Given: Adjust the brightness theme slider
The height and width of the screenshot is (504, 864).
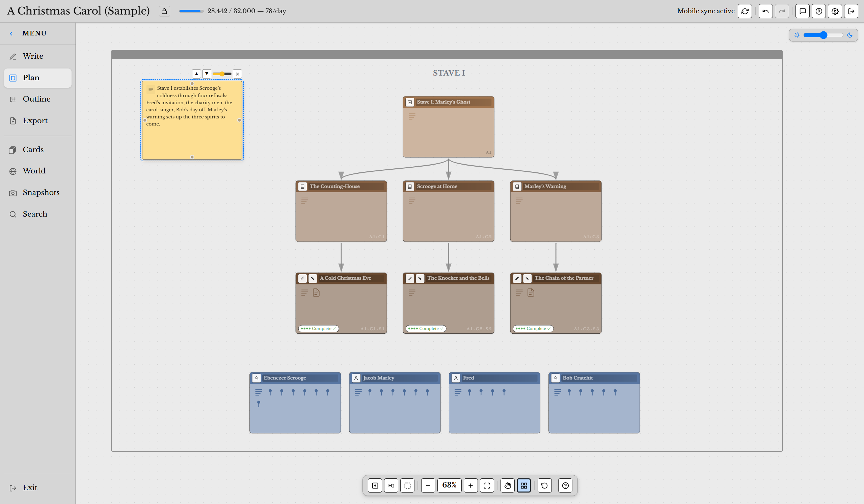Looking at the screenshot, I should [x=823, y=35].
